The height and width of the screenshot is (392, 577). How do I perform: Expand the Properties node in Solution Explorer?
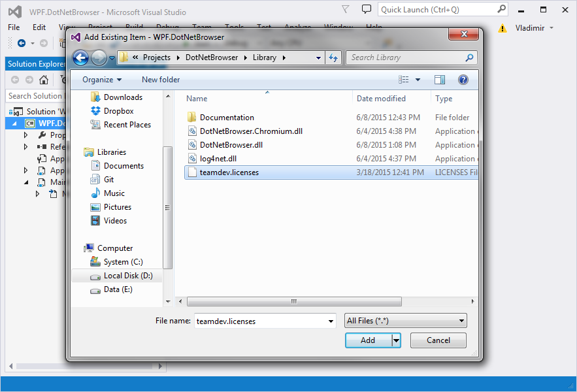(x=25, y=135)
